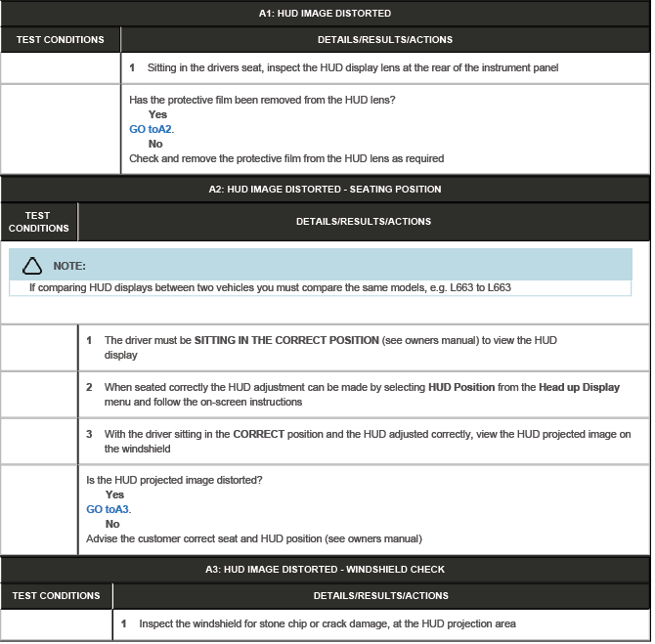Click the warning triangle icon beside NOTE
This screenshot has width=655, height=644.
(x=32, y=266)
